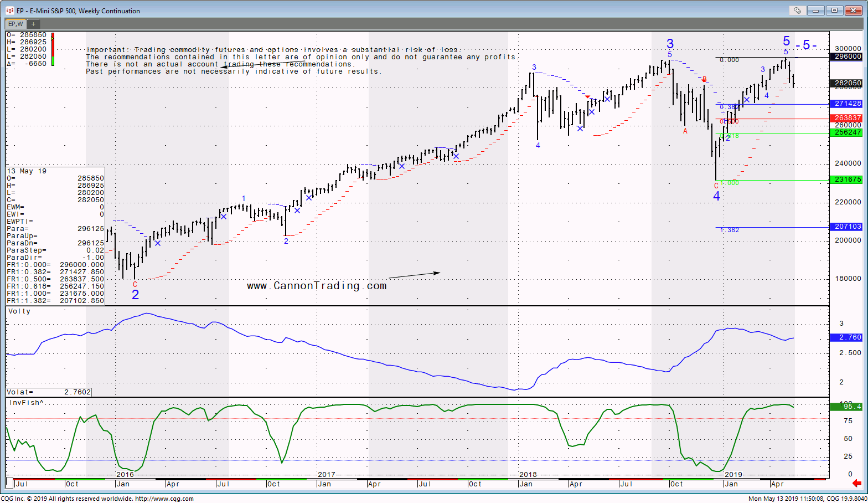
Task: Click the 'Important: Trading commodity futures' disclaimer line
Action: pos(272,50)
